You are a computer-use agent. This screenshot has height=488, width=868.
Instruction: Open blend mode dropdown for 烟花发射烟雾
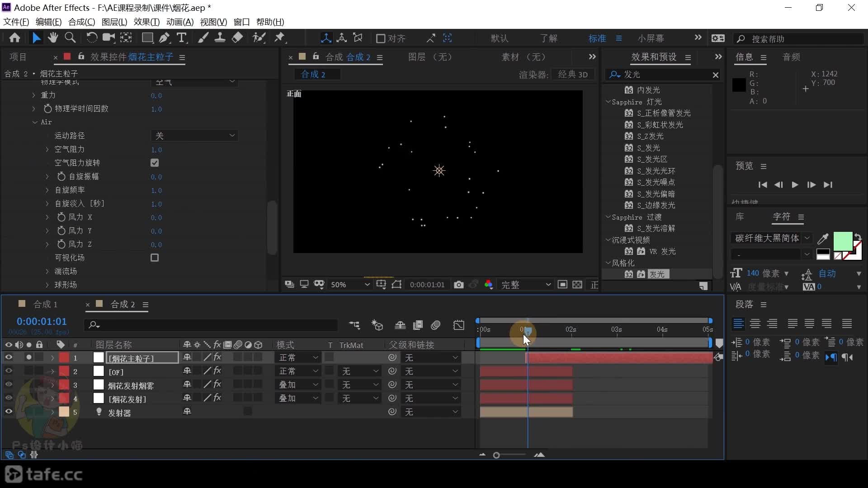click(298, 385)
